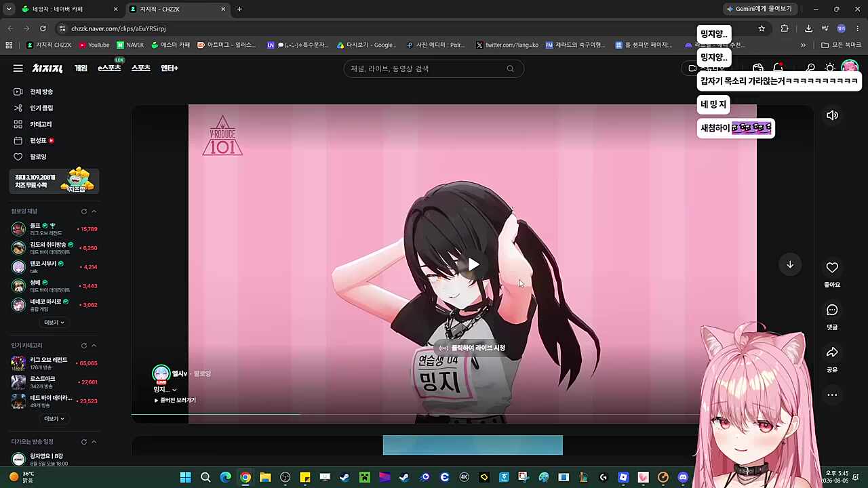868x488 pixels.
Task: Open browser extensions puzzle icon
Action: pyautogui.click(x=785, y=28)
